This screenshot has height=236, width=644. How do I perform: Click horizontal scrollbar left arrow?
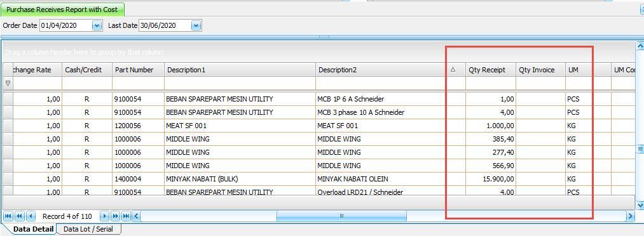[x=136, y=216]
